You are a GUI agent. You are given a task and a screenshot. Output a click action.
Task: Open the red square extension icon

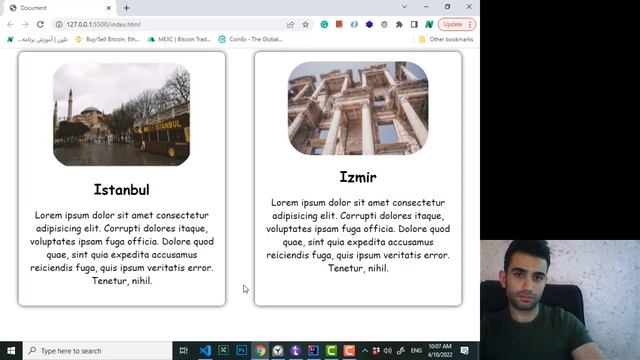click(x=339, y=24)
